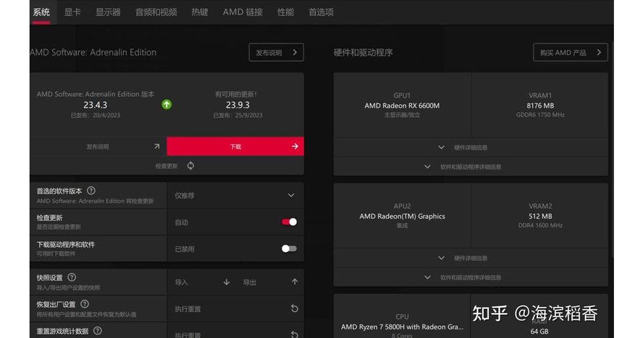Viewport: 644px width, 338px height.
Task: Open 发布说明 link under version 23.4.3
Action: (x=98, y=146)
